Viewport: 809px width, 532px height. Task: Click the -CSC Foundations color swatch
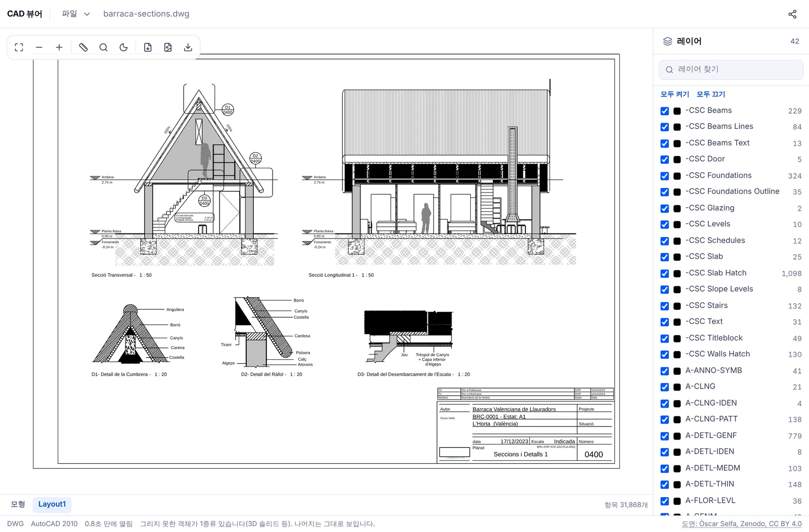677,176
